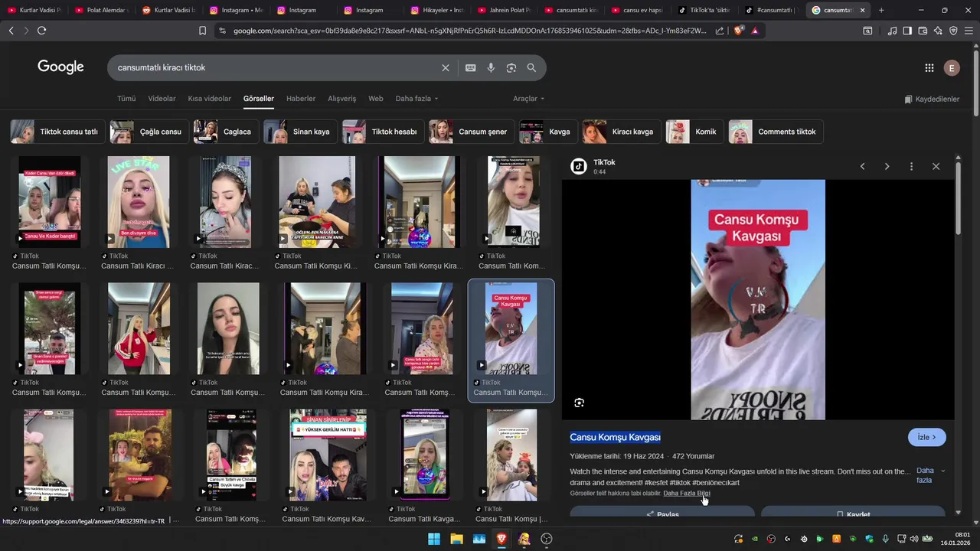980x551 pixels.
Task: Switch to the Alışveriş results tab
Action: [x=342, y=99]
